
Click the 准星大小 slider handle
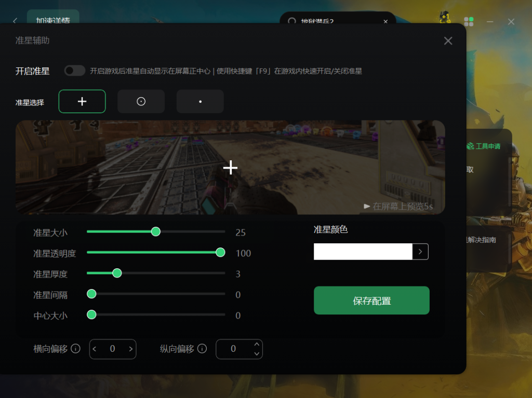click(x=155, y=231)
